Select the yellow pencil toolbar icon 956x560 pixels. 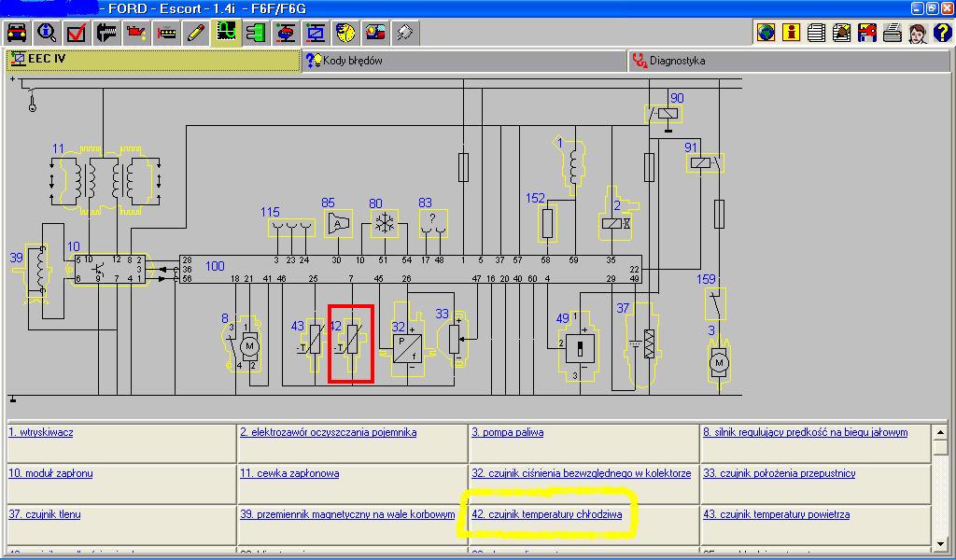click(196, 34)
